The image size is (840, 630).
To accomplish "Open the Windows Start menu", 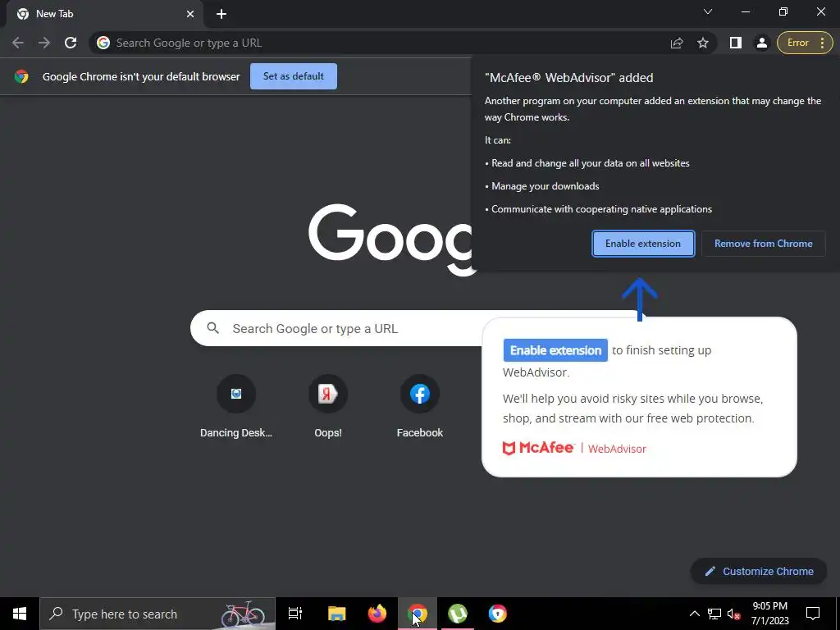I will (20, 614).
